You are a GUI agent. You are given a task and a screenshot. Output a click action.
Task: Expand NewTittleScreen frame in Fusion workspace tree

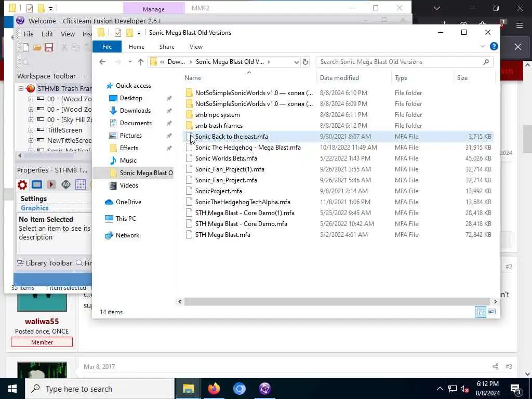pos(31,140)
